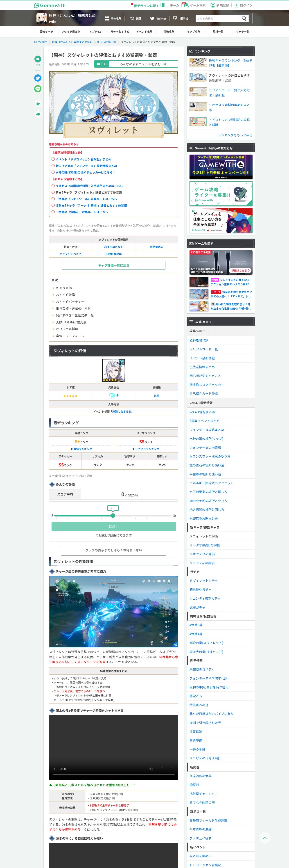Follow the キャラ評価一覧 breadcrumb link
The height and width of the screenshot is (868, 289).
107,42
